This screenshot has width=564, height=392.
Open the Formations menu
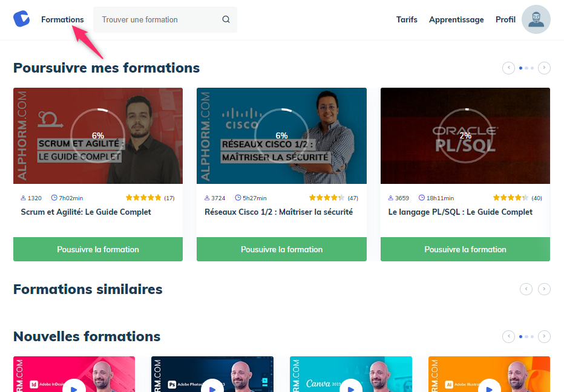pyautogui.click(x=62, y=19)
